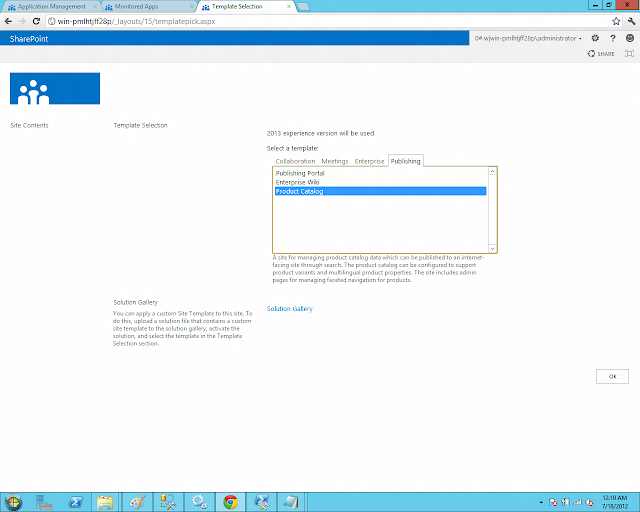Close the Monitored Apps browser tab
The image size is (640, 512).
coord(191,7)
